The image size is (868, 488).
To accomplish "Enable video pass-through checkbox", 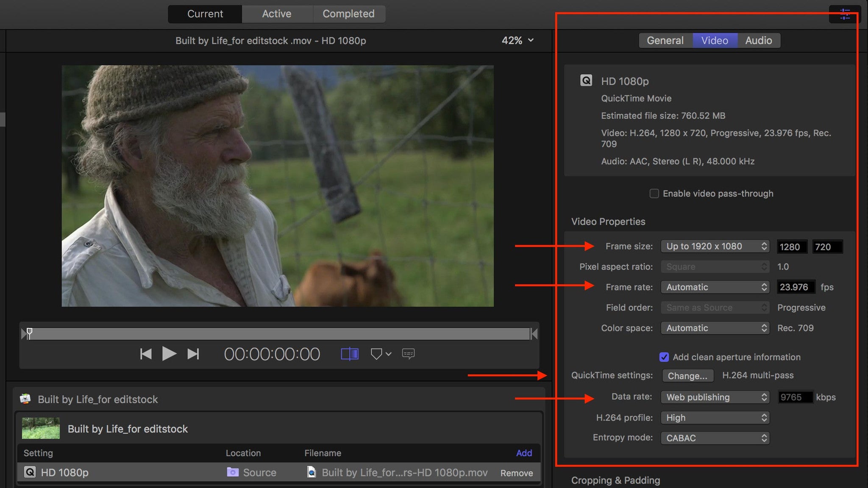I will point(654,194).
